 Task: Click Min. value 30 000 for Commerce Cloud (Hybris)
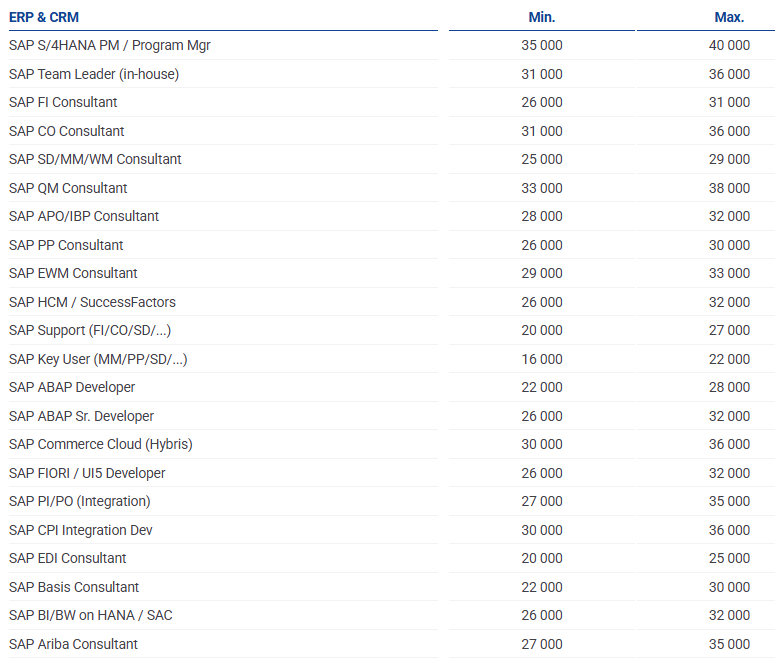point(542,444)
